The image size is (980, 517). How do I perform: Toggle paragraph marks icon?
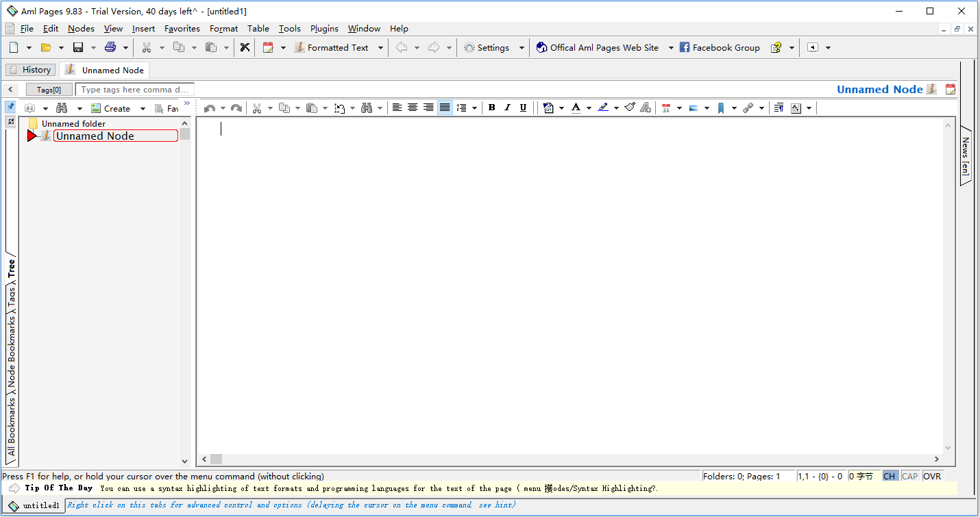point(779,108)
